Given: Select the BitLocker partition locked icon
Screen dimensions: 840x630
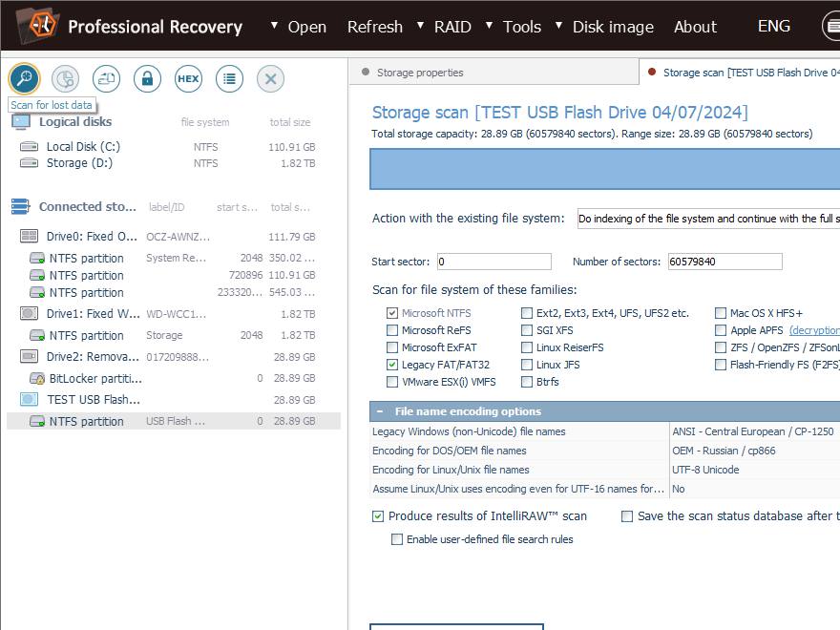Looking at the screenshot, I should (37, 379).
